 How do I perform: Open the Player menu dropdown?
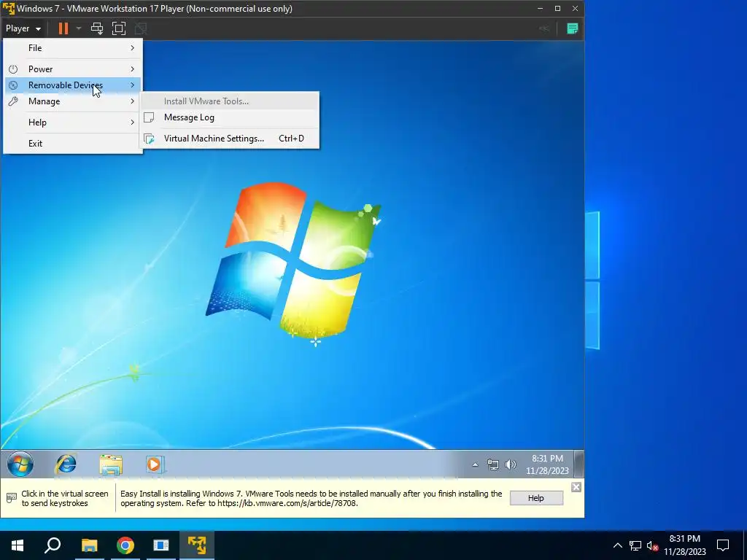pyautogui.click(x=23, y=28)
